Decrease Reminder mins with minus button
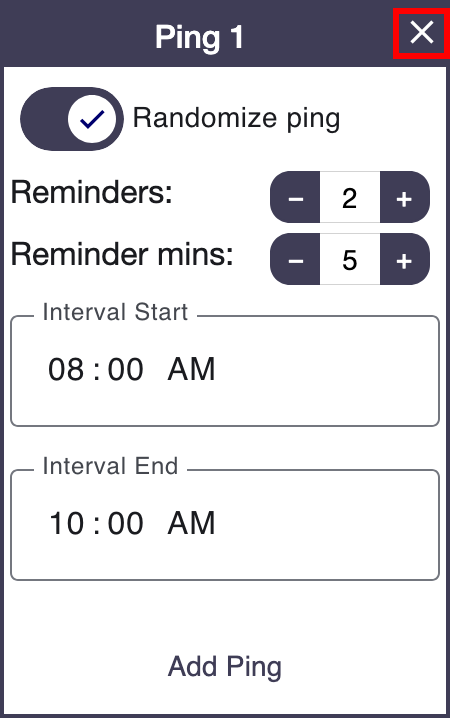Screen dimensions: 450x718 (295, 259)
